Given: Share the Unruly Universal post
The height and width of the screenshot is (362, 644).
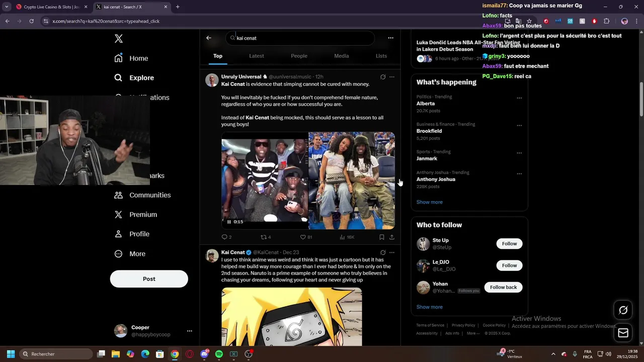Looking at the screenshot, I should (x=392, y=237).
